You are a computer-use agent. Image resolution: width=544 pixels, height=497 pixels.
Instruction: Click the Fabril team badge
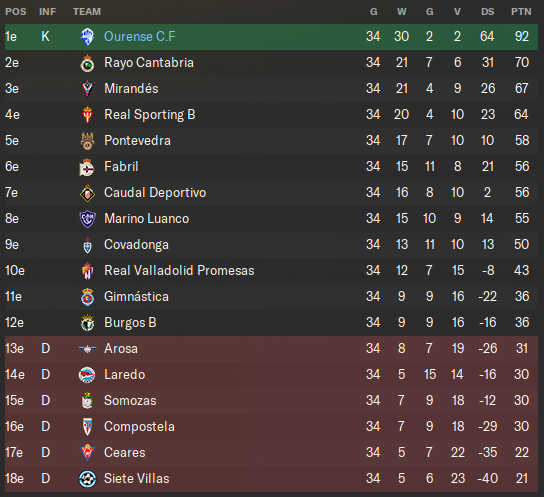pyautogui.click(x=87, y=167)
